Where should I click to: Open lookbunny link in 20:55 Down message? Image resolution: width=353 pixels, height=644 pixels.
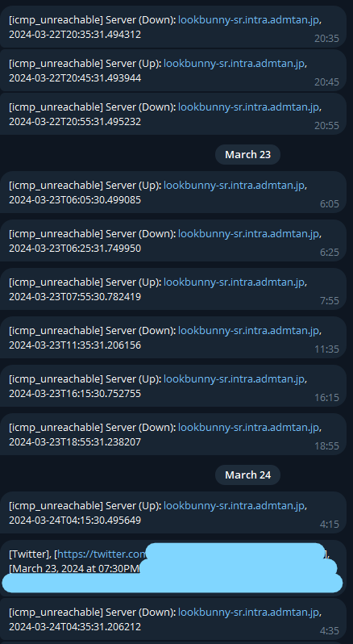249,107
